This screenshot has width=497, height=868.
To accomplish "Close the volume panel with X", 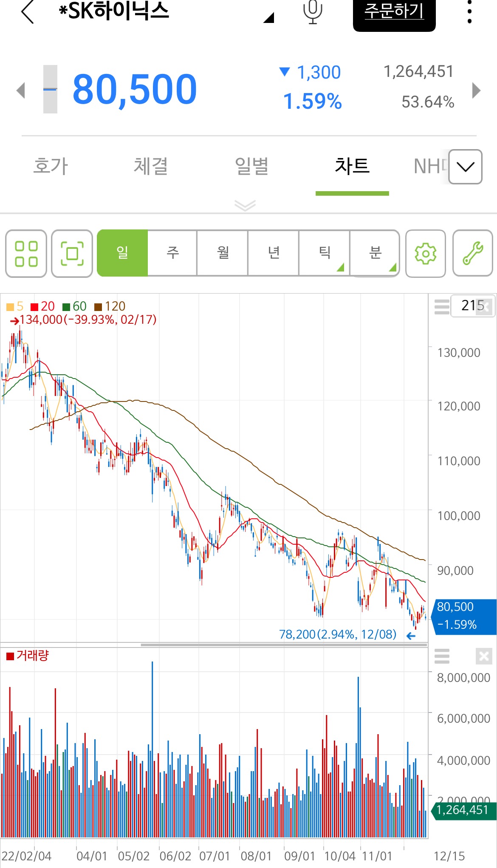I will click(484, 656).
